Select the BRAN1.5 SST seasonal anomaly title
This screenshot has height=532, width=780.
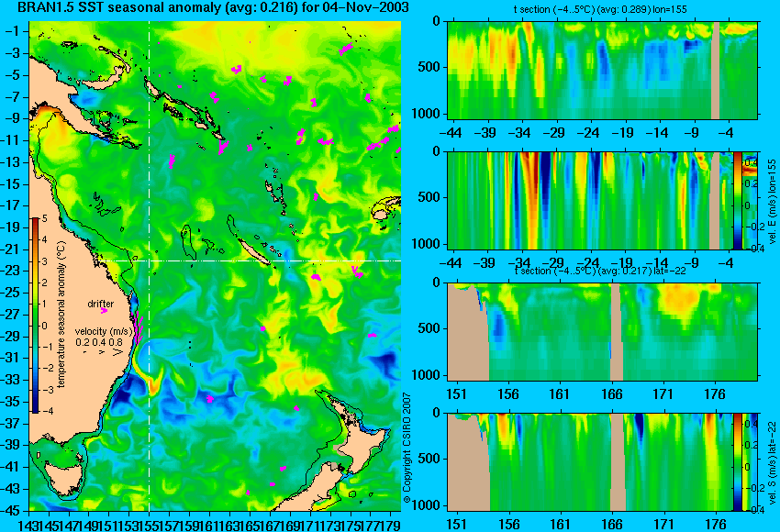coord(213,7)
